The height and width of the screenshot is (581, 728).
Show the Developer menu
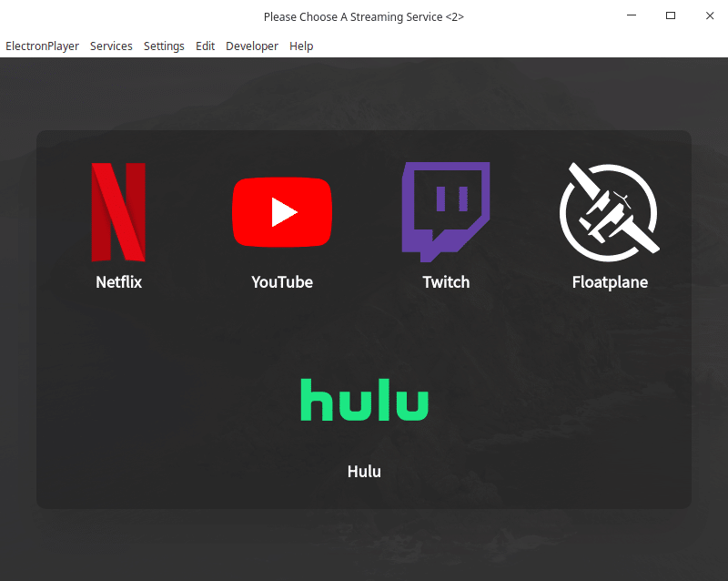click(252, 46)
